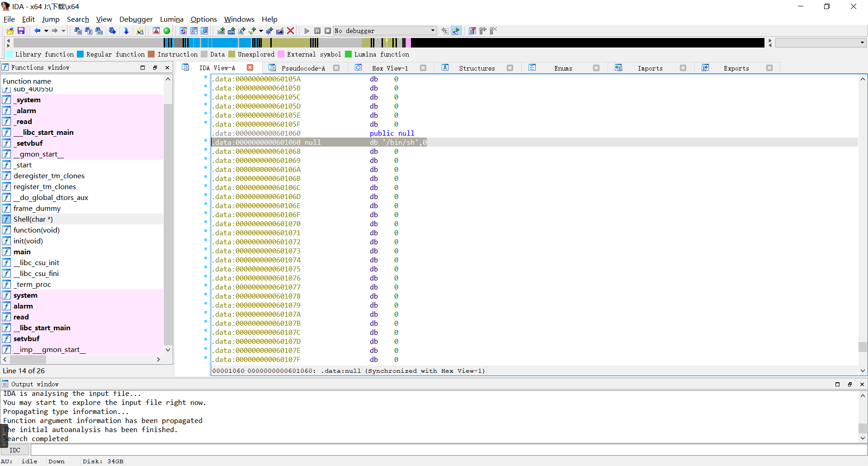The image size is (868, 466).
Task: Switch to the Hex View-1 tab
Action: click(x=390, y=68)
